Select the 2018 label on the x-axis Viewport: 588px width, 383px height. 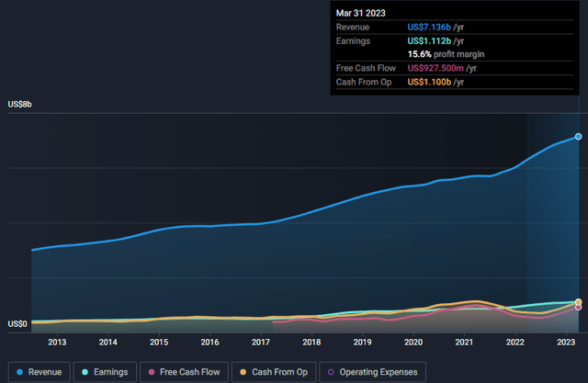tap(311, 343)
